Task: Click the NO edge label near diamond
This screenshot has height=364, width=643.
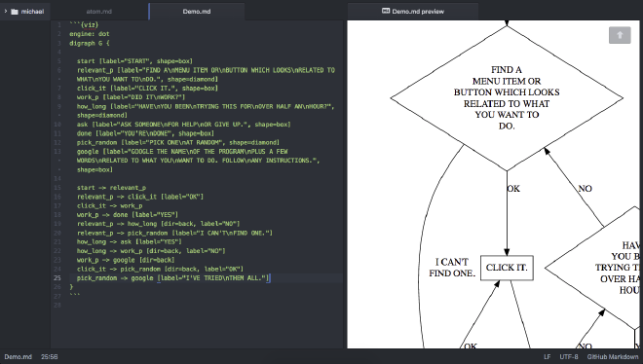Action: pyautogui.click(x=585, y=189)
